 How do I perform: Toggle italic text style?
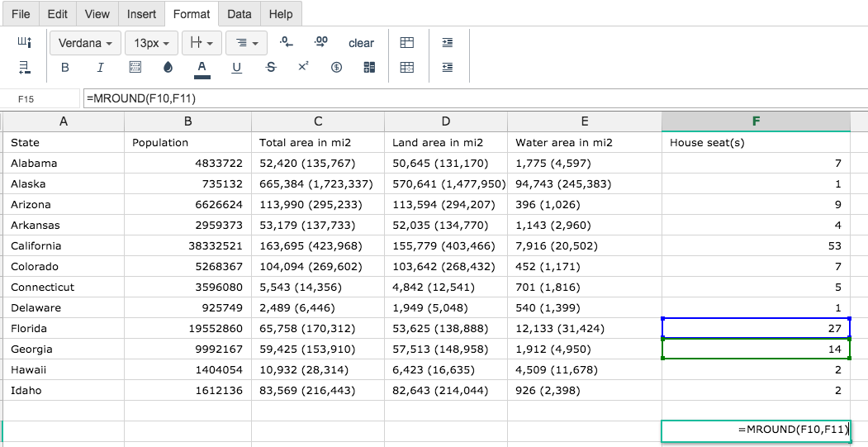(100, 68)
